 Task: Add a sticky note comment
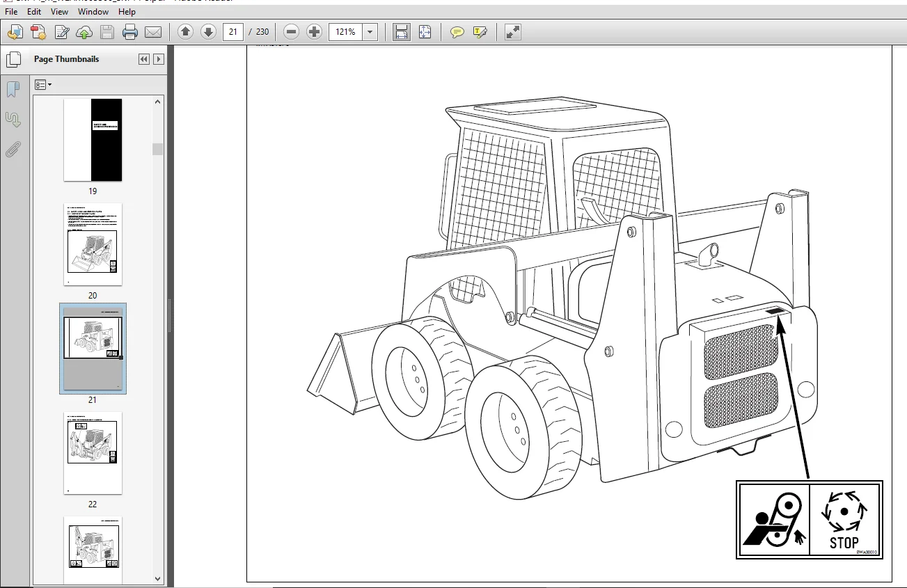(457, 32)
